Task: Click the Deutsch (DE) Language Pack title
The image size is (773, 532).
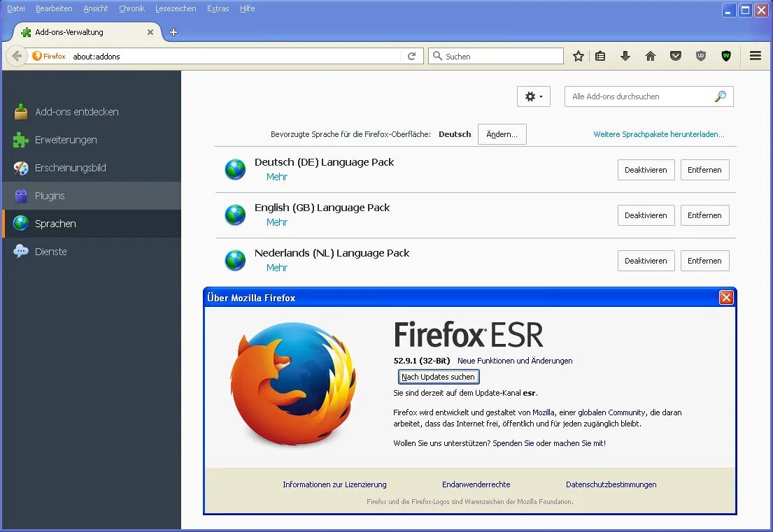Action: coord(324,162)
